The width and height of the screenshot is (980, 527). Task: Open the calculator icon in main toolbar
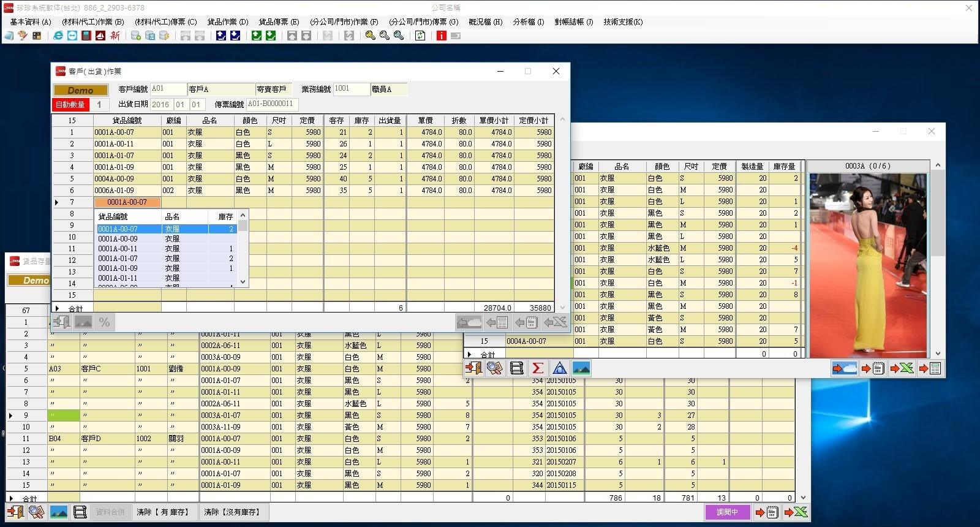(x=86, y=36)
